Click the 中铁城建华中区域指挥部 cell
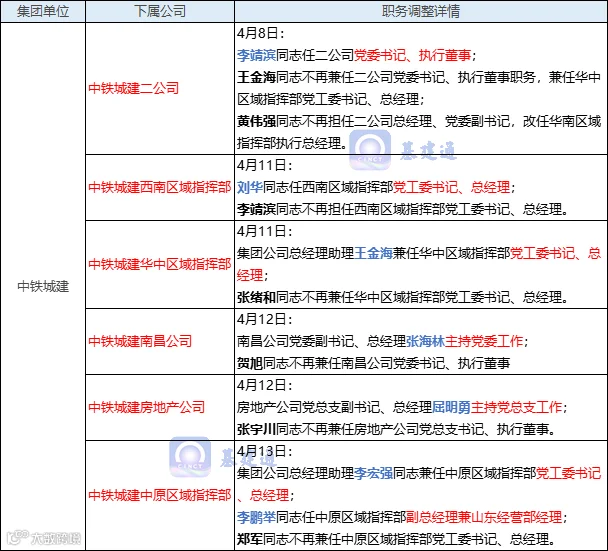 (x=160, y=264)
